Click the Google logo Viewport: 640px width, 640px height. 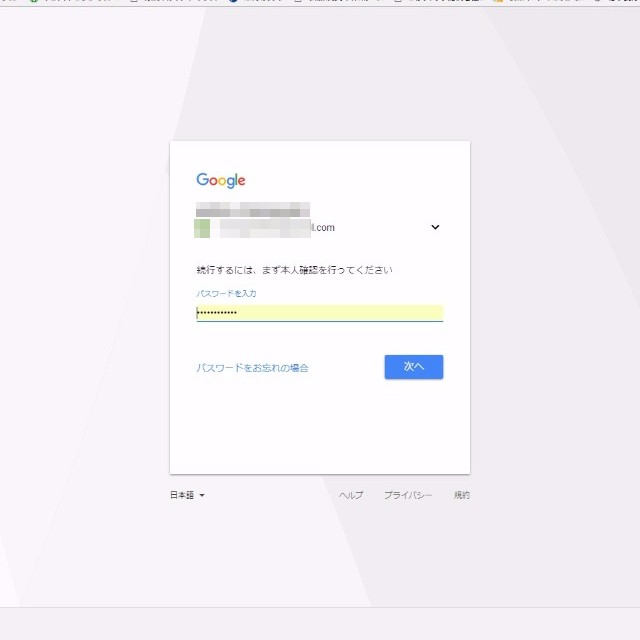point(221,180)
